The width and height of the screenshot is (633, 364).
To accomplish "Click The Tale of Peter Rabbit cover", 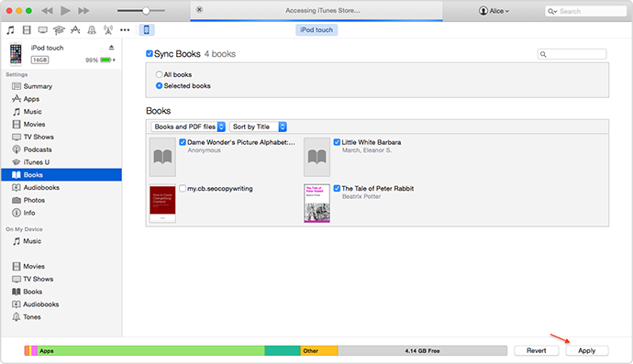I will (x=316, y=204).
